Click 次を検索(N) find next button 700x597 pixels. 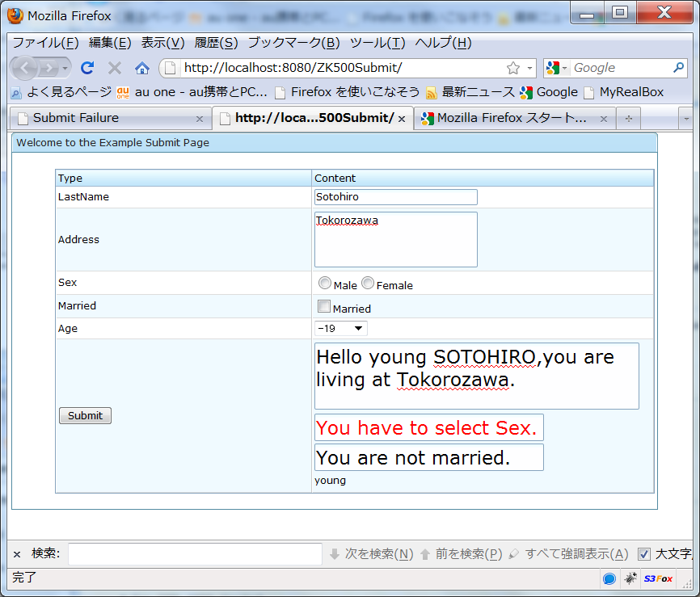pos(372,554)
